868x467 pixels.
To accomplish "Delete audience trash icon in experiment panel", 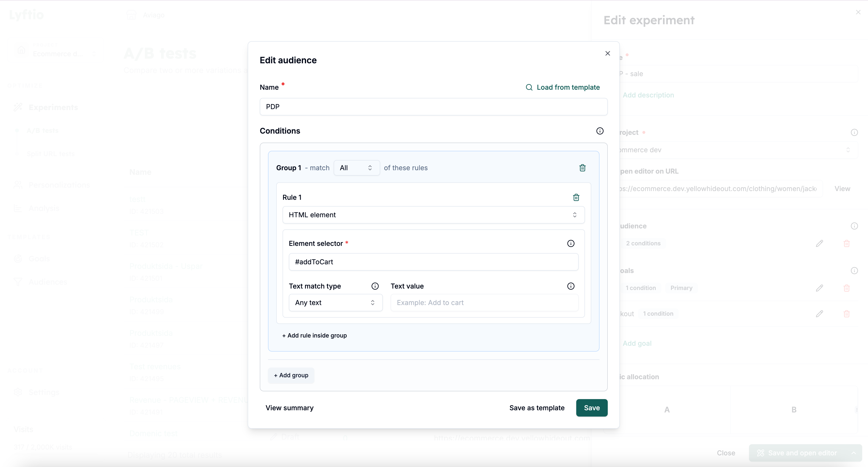I will (846, 243).
